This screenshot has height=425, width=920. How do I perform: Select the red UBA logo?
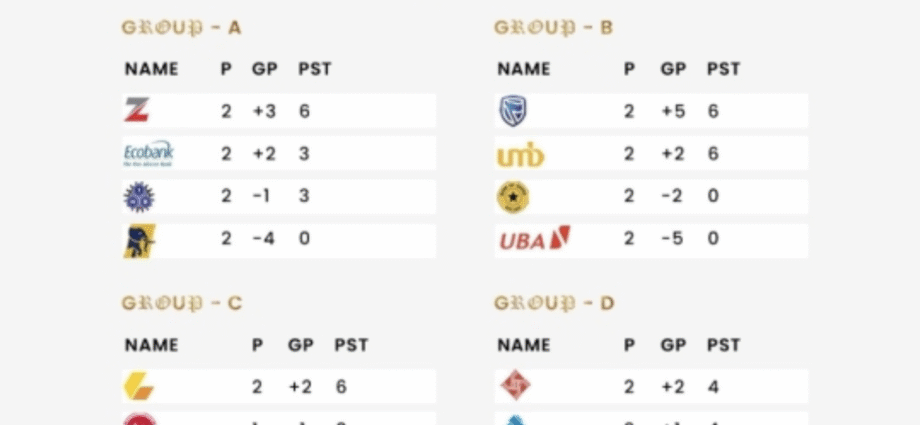(534, 240)
